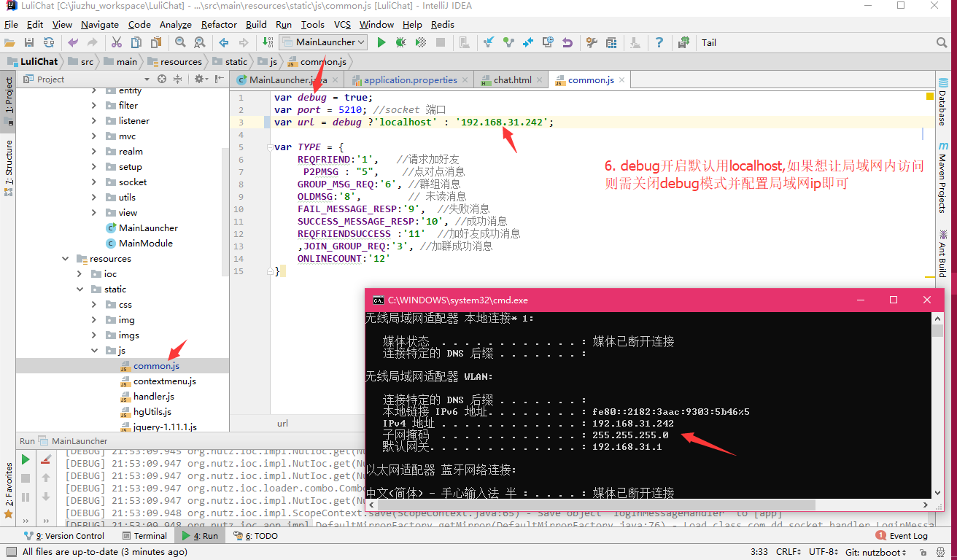Click the Cut scissors icon
Image resolution: width=957 pixels, height=560 pixels.
(x=117, y=42)
